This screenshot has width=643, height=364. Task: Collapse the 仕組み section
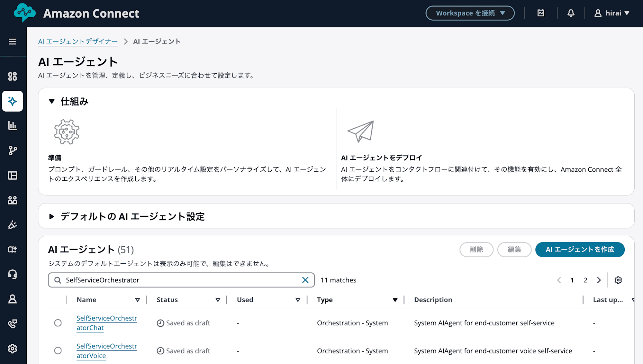click(x=52, y=102)
